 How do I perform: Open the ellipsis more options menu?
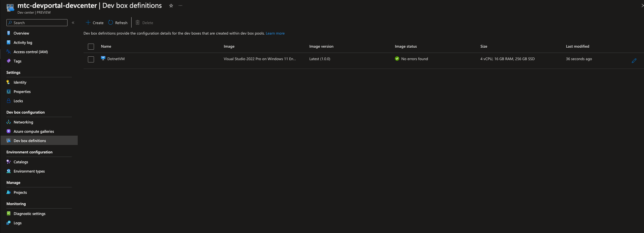coord(180,6)
